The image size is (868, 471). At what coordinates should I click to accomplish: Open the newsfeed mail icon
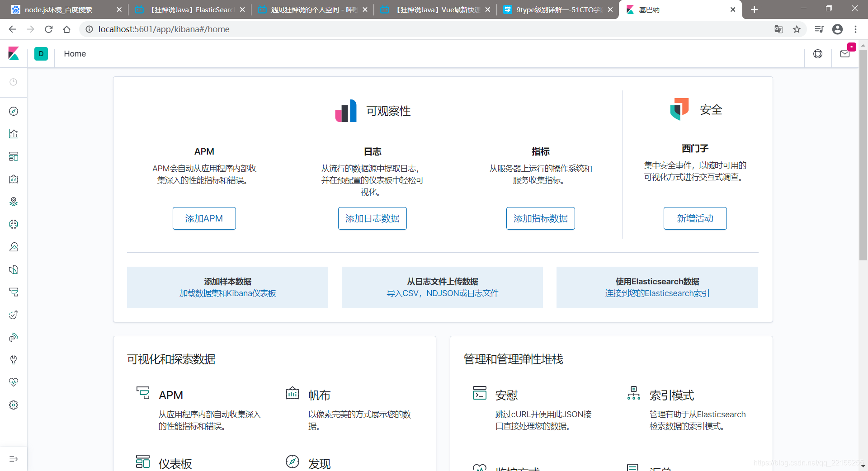pos(845,54)
